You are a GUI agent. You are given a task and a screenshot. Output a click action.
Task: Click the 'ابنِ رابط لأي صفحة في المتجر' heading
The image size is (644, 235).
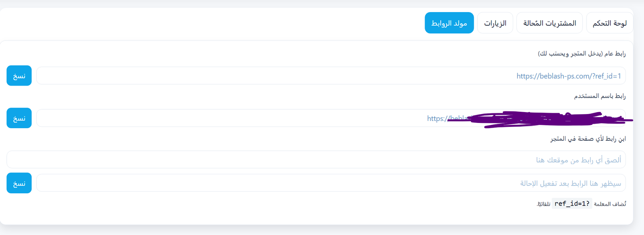pyautogui.click(x=588, y=139)
